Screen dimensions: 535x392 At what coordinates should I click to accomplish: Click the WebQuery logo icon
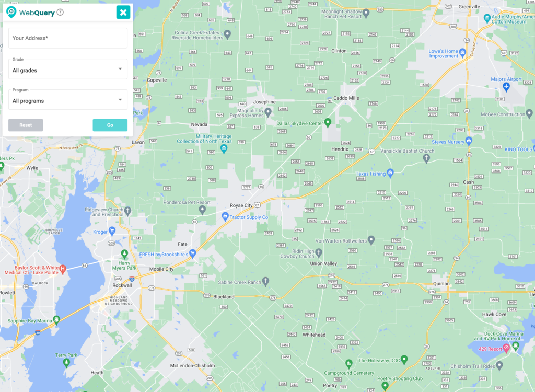[11, 12]
